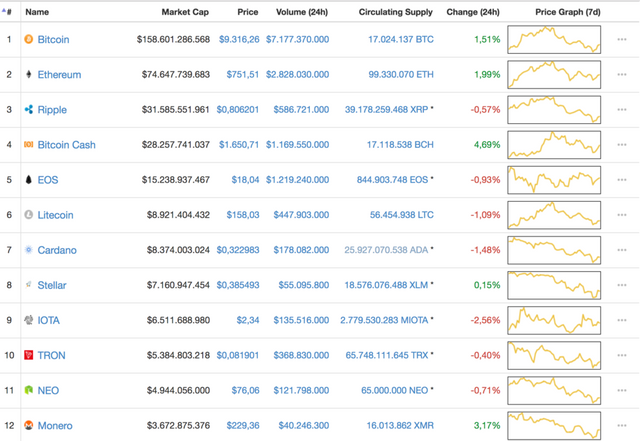
Task: Open the more-options dots for Ripple row
Action: coord(622,109)
